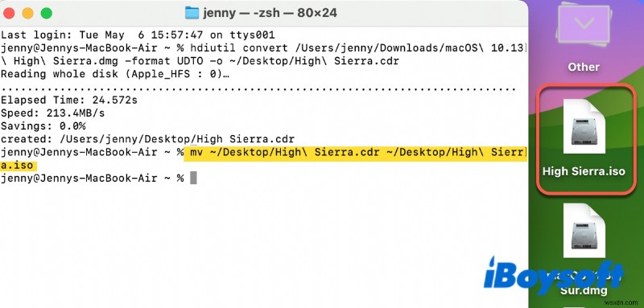Click the progress dots line in Terminal

point(258,88)
